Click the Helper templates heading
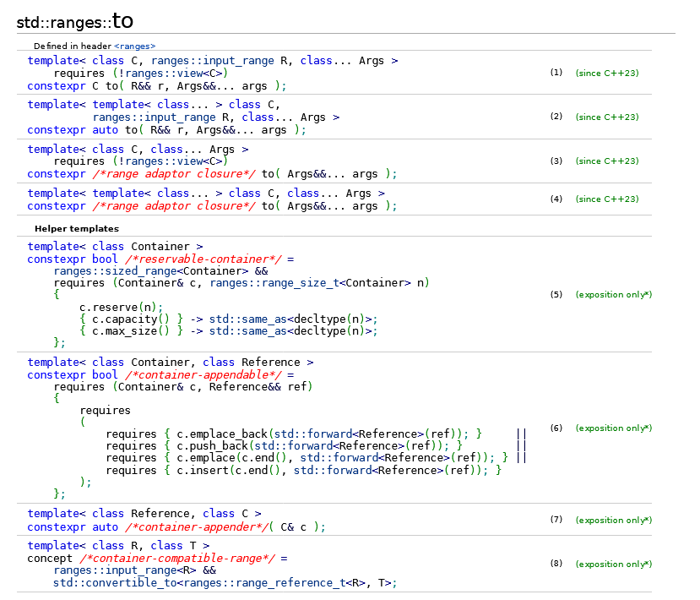700x600 pixels. tap(77, 229)
